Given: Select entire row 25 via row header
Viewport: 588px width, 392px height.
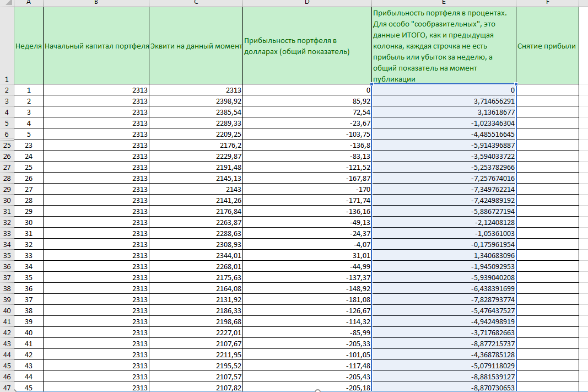Looking at the screenshot, I should click(7, 145).
